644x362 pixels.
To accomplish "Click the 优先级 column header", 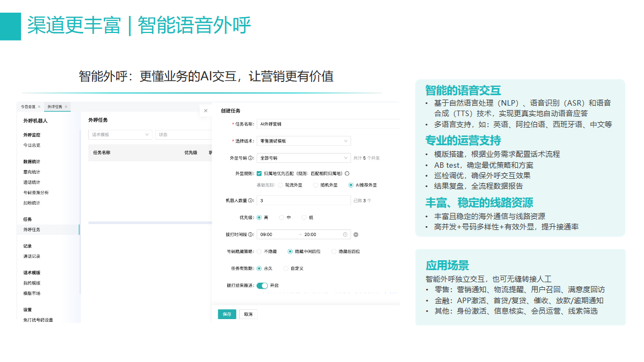I will tap(191, 152).
